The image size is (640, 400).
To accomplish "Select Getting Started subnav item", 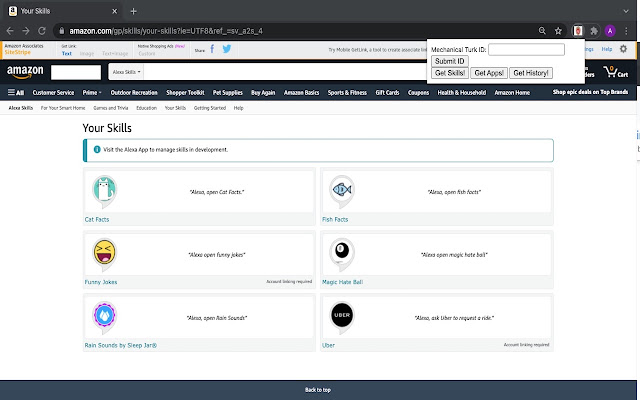I will pyautogui.click(x=210, y=108).
